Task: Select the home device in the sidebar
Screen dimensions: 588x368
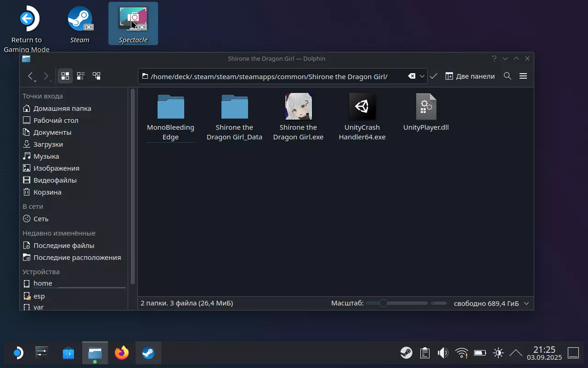Action: 74,283
